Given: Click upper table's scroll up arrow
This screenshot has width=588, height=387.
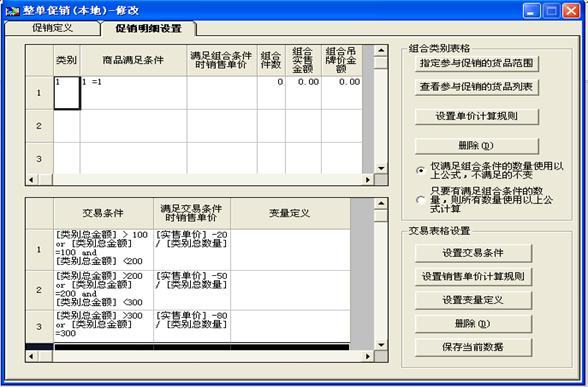Looking at the screenshot, I should tap(381, 51).
